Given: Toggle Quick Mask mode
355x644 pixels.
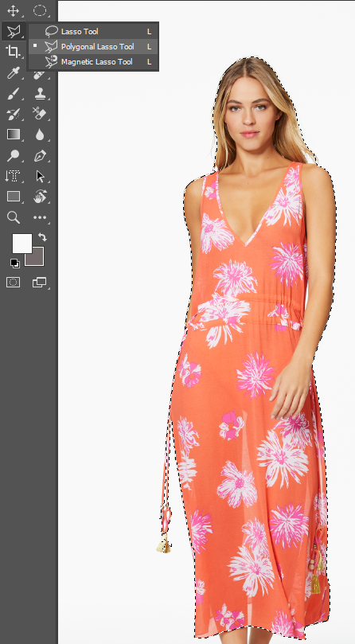Looking at the screenshot, I should pos(14,282).
